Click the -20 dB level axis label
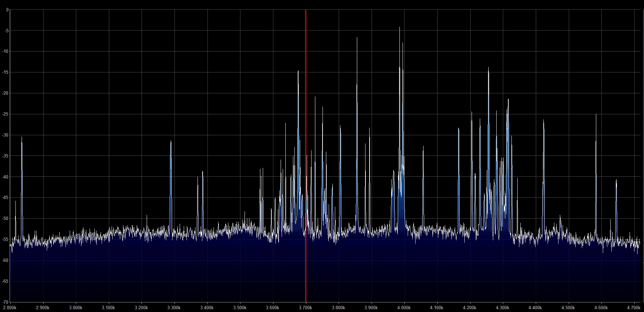The height and width of the screenshot is (312, 644). (x=5, y=93)
